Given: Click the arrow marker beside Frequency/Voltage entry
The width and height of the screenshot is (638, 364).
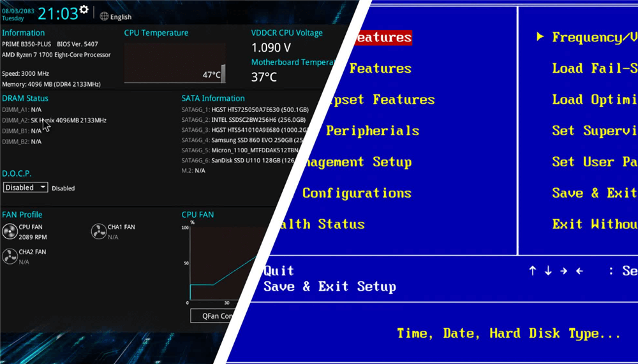Looking at the screenshot, I should click(x=540, y=37).
